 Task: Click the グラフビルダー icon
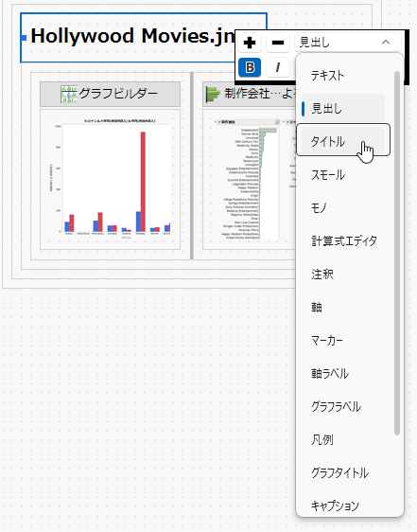[69, 94]
